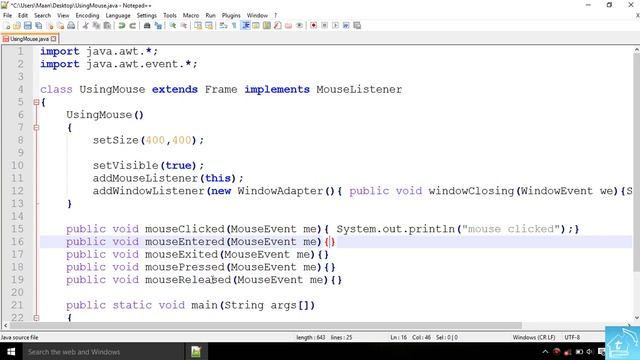Toggle the highlighted Indent Guide button
The height and width of the screenshot is (360, 640).
click(x=246, y=25)
